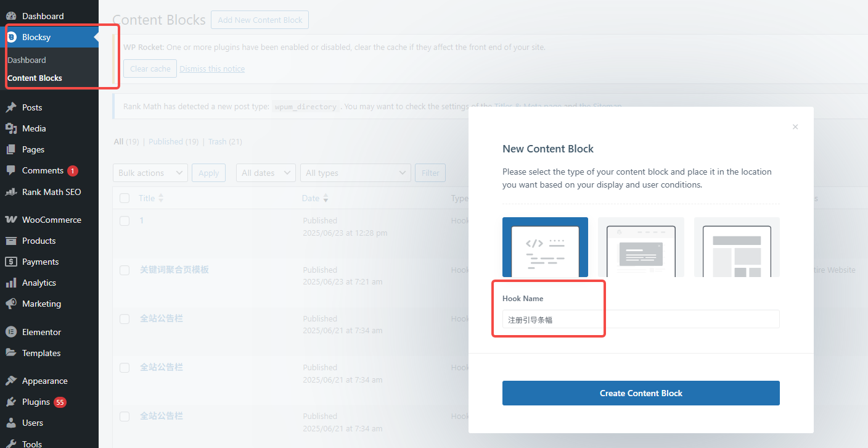Go to Pages using its icon
This screenshot has width=868, height=448.
pyautogui.click(x=11, y=149)
